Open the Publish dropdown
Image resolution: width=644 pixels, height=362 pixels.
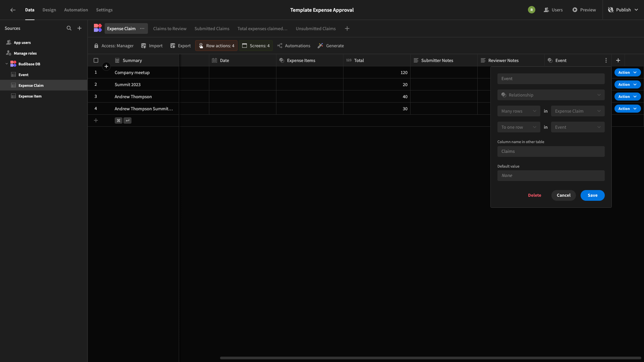click(623, 10)
